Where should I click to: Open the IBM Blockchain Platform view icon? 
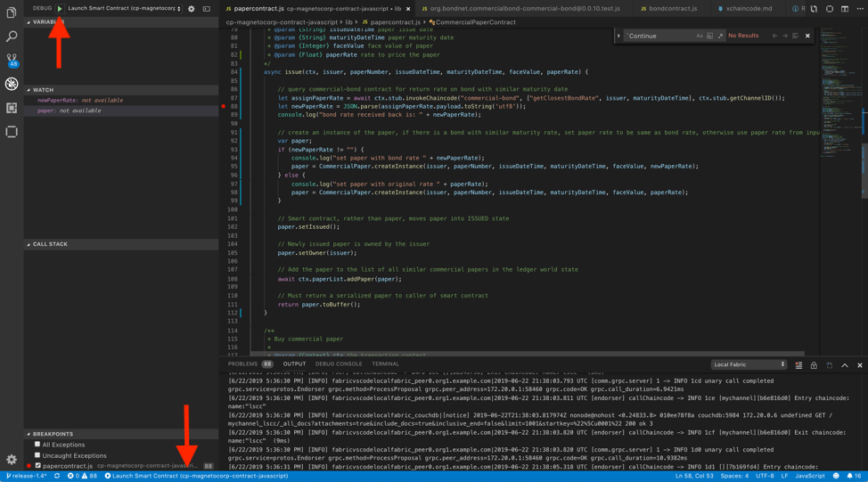[11, 132]
